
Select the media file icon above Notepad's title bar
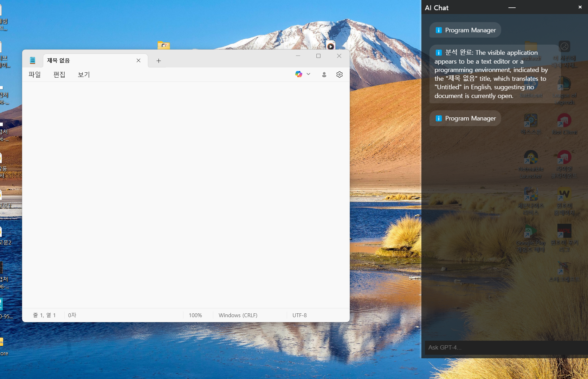point(330,45)
